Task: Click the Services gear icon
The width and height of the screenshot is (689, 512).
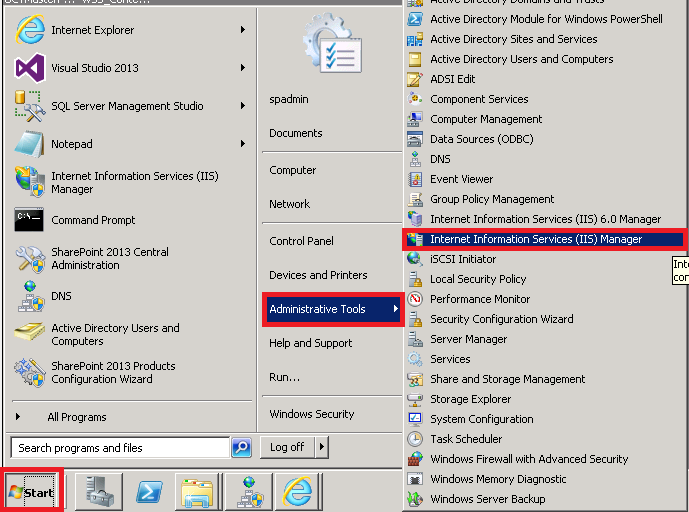Action: click(x=414, y=359)
